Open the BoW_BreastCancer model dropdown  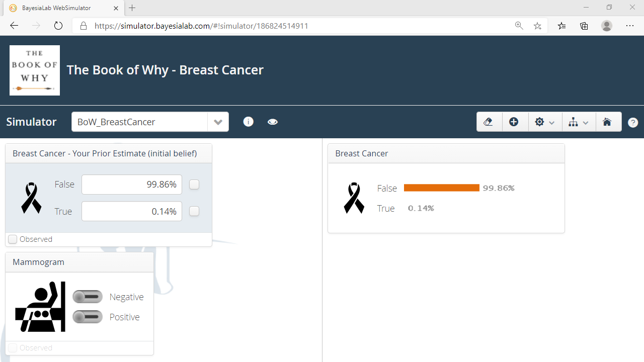click(218, 122)
